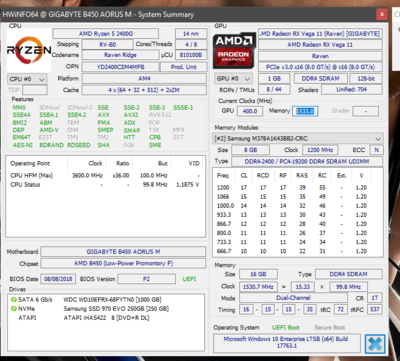Screen dimensions: 400x361
Task: Click the blue X close icon at the bottom right
Action: click(375, 344)
